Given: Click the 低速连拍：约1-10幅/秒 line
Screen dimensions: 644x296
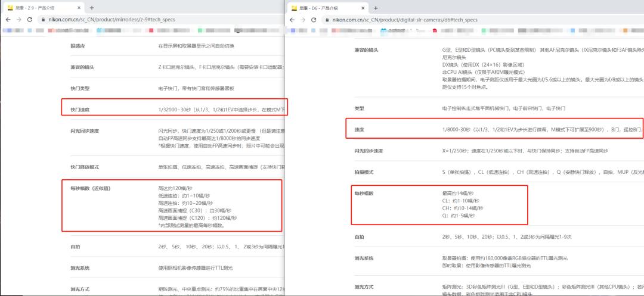Looking at the screenshot, I should click(184, 196).
